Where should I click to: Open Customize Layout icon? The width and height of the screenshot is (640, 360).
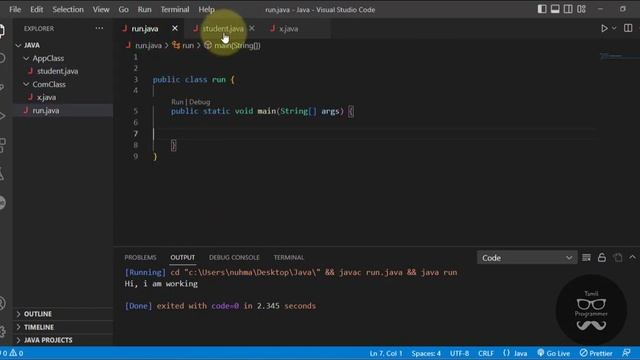(x=582, y=9)
